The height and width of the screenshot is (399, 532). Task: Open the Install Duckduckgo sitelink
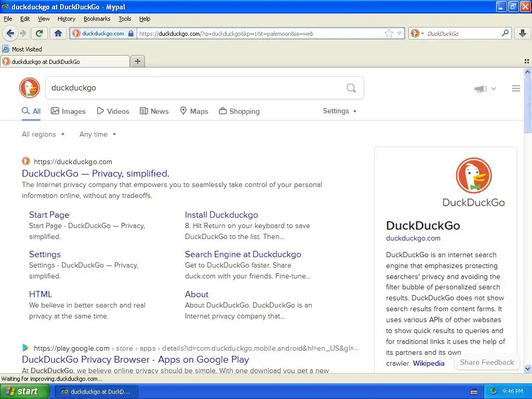(221, 215)
